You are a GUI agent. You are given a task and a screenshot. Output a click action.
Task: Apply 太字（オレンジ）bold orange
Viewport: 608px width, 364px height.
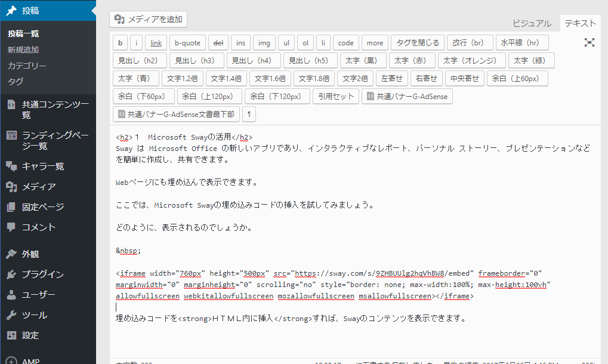[472, 60]
